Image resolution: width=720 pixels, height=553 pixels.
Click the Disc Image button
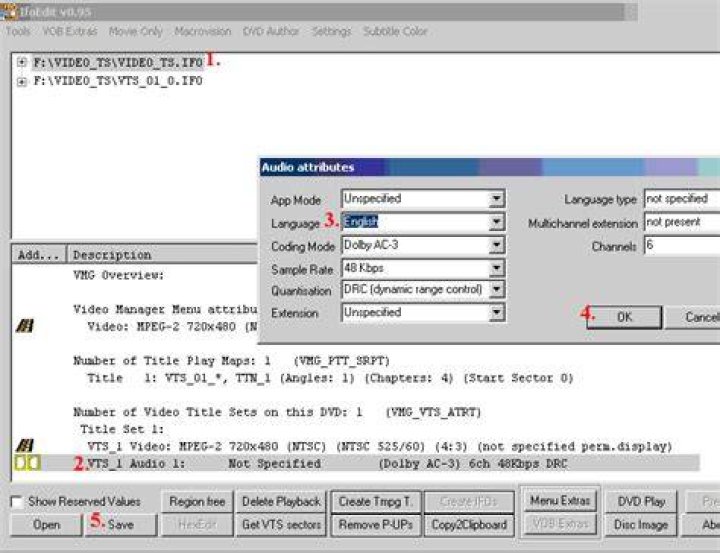(641, 525)
